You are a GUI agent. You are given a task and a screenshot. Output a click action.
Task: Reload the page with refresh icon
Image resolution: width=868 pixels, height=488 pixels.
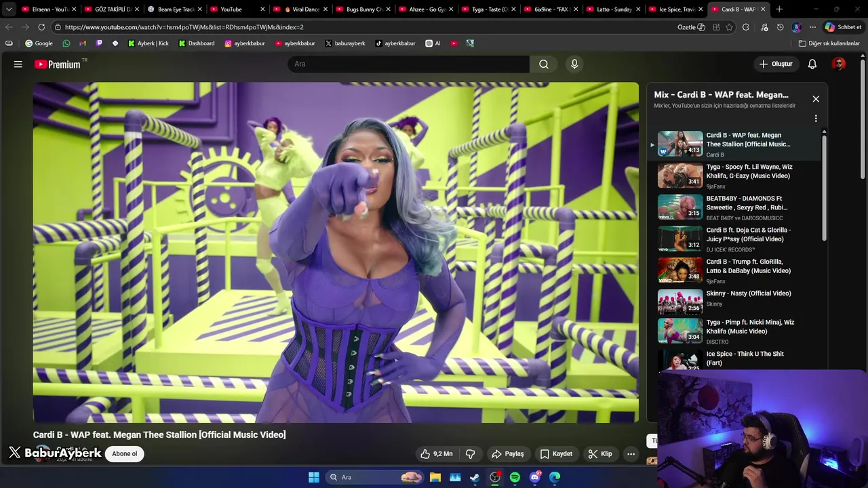41,27
